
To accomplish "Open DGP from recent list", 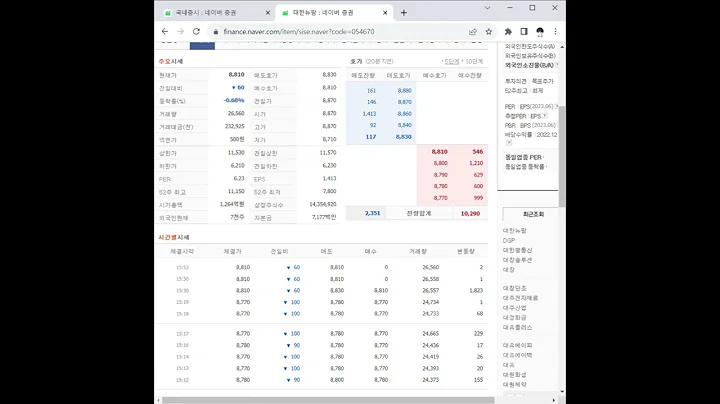I will click(509, 241).
